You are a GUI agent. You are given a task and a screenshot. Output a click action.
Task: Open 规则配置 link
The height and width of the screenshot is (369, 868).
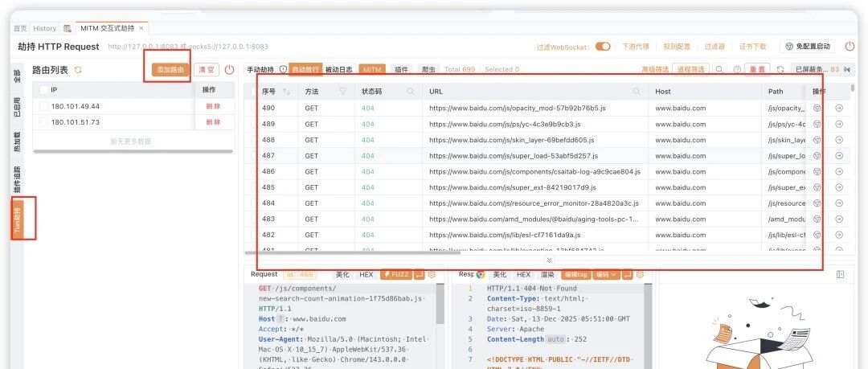677,47
